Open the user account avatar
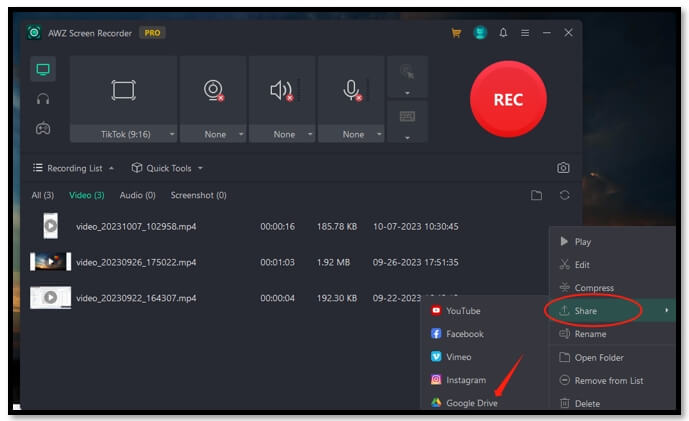This screenshot has width=689, height=421. [480, 33]
